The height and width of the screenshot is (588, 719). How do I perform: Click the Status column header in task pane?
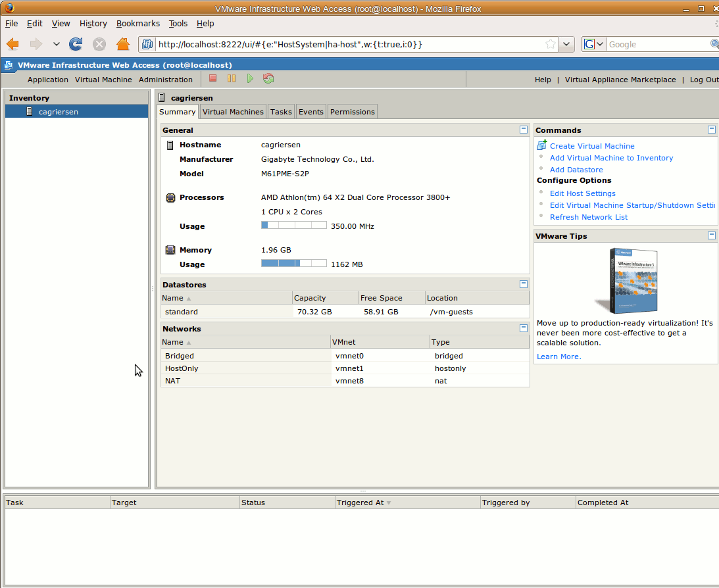tap(287, 502)
